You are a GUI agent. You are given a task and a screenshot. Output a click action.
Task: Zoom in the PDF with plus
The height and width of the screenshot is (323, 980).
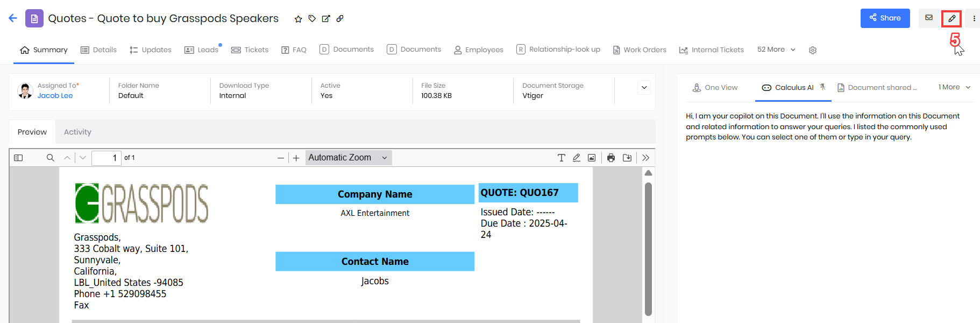[296, 158]
